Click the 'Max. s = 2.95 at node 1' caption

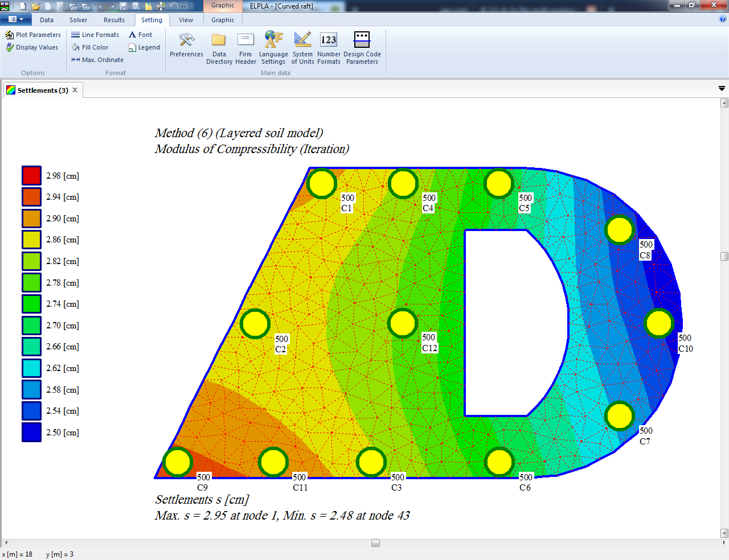216,516
